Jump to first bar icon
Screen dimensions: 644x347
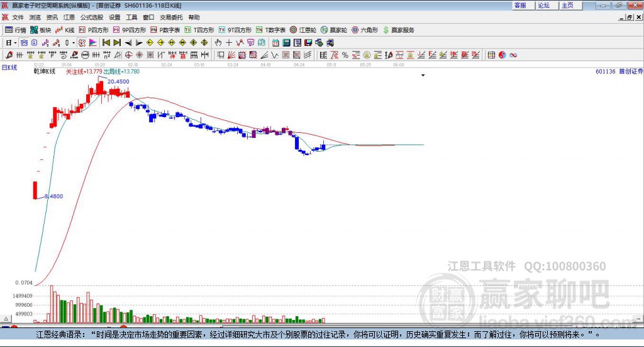pos(106,43)
